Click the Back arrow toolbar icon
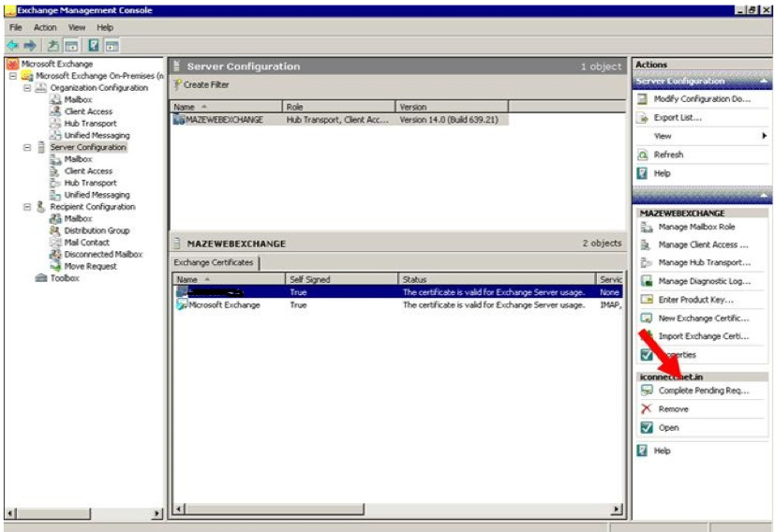 coord(12,46)
